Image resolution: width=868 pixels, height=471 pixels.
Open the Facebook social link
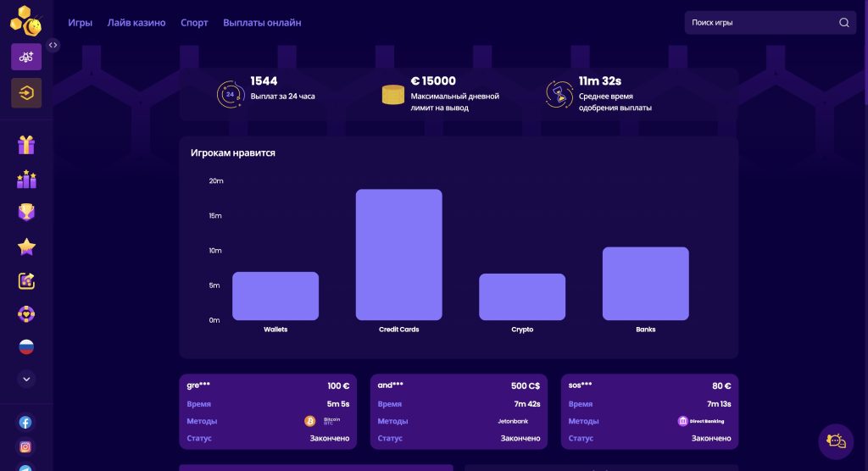point(26,422)
